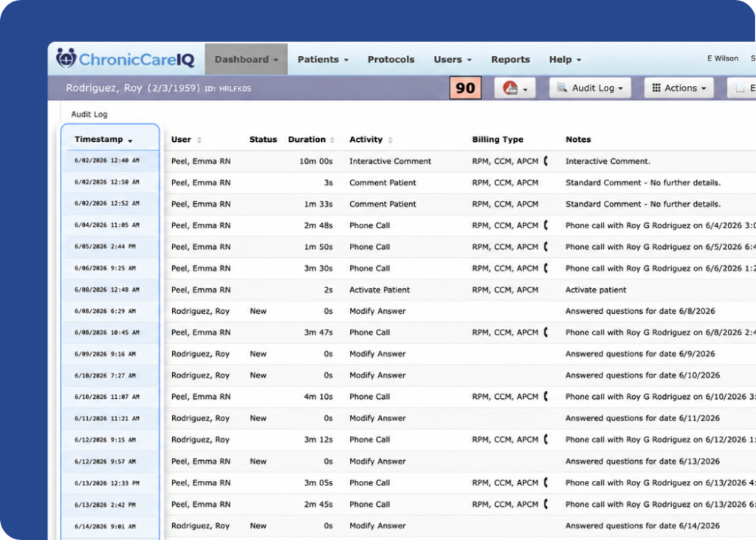
Task: Click the Timestamp column header
Action: coord(99,139)
